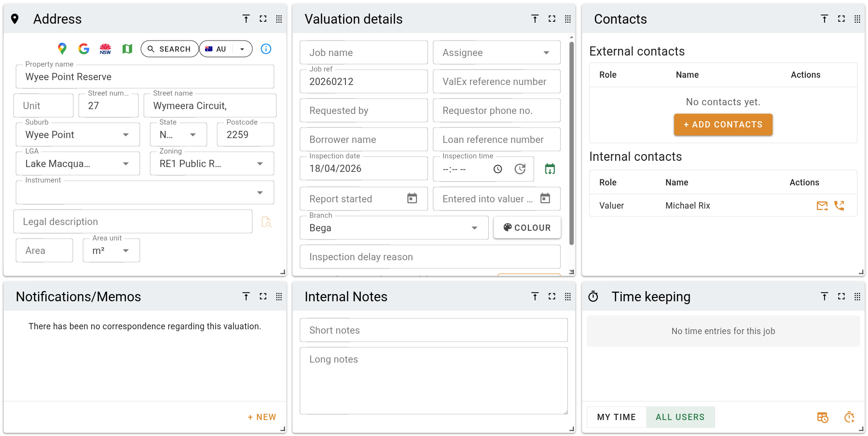Viewport: 868px width, 436px height.
Task: Click + NEW memo button
Action: 262,417
